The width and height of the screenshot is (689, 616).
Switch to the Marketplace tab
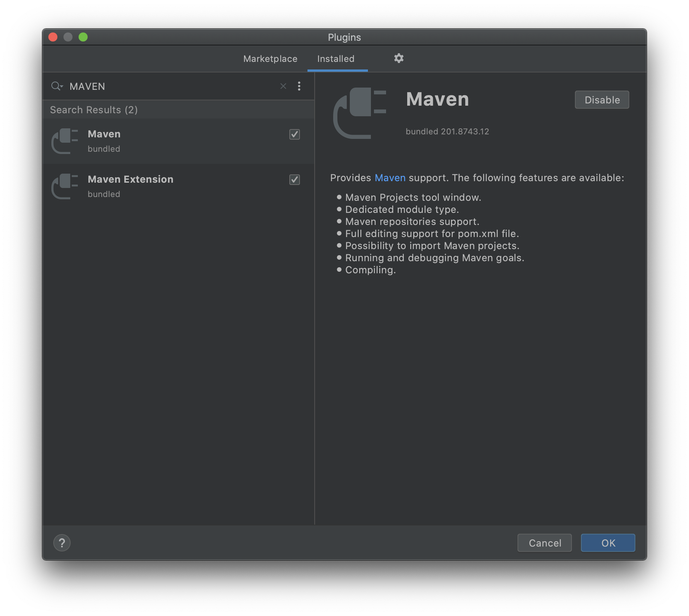270,59
